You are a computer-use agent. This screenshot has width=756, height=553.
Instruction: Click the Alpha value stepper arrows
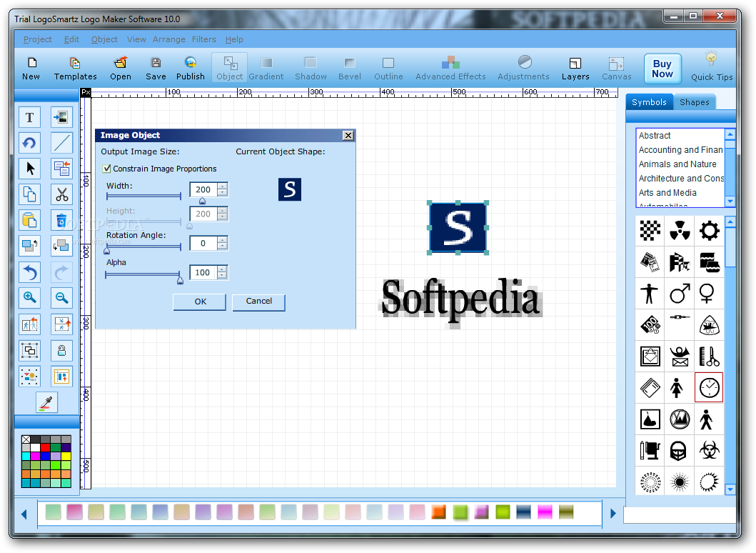tap(222, 273)
